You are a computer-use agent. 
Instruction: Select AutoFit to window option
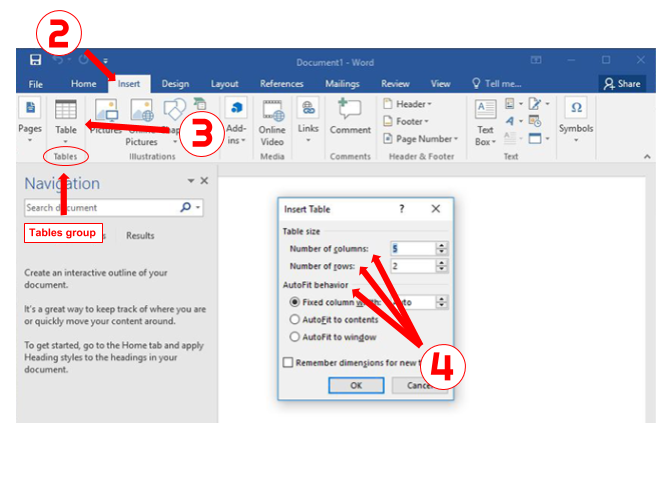click(294, 337)
